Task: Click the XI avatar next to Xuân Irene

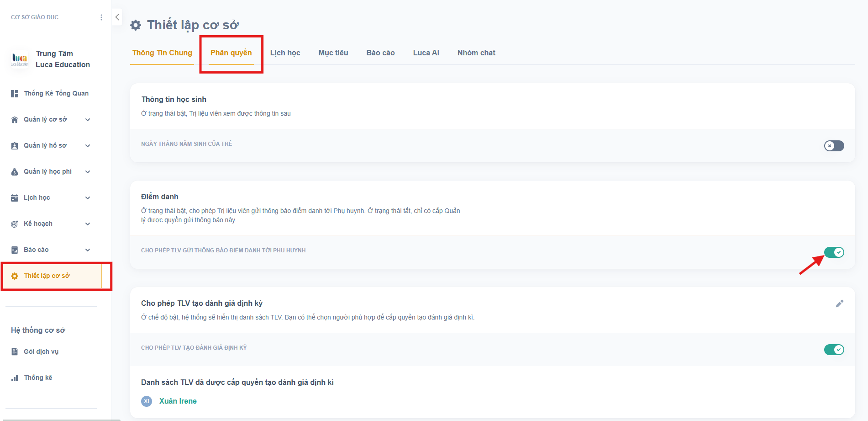Action: coord(147,401)
